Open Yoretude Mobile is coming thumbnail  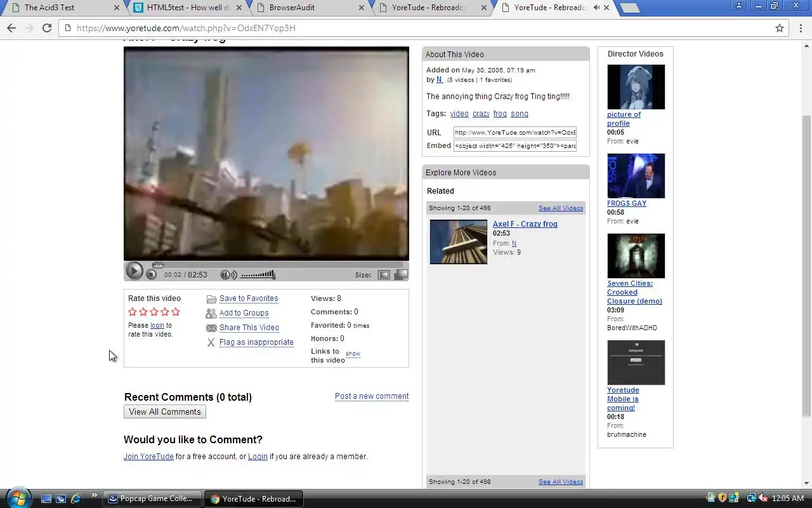coord(636,363)
